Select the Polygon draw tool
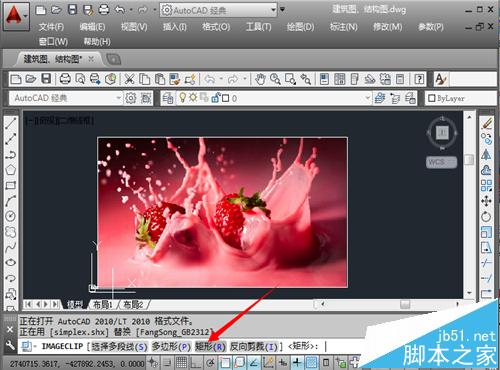The width and height of the screenshot is (500, 370). coord(11,170)
